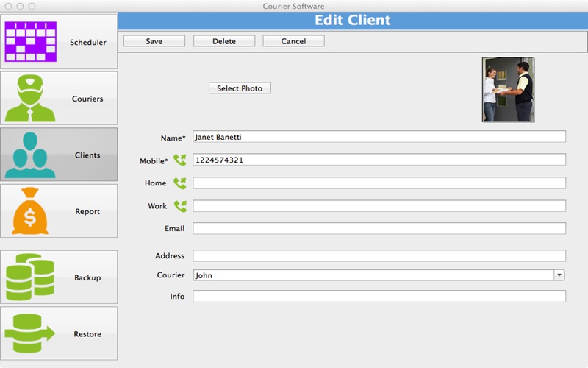Open the Courier dropdown arrow
This screenshot has width=588, height=368.
click(559, 275)
